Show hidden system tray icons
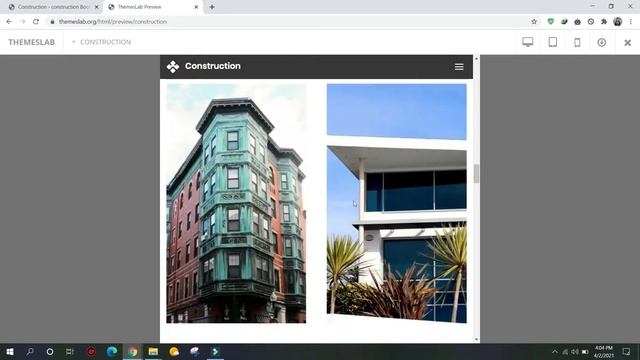 click(x=555, y=351)
